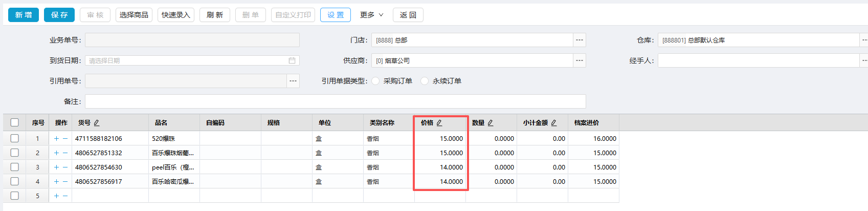Image resolution: width=868 pixels, height=211 pixels.
Task: Select the 采购订单 radio button
Action: pos(376,81)
